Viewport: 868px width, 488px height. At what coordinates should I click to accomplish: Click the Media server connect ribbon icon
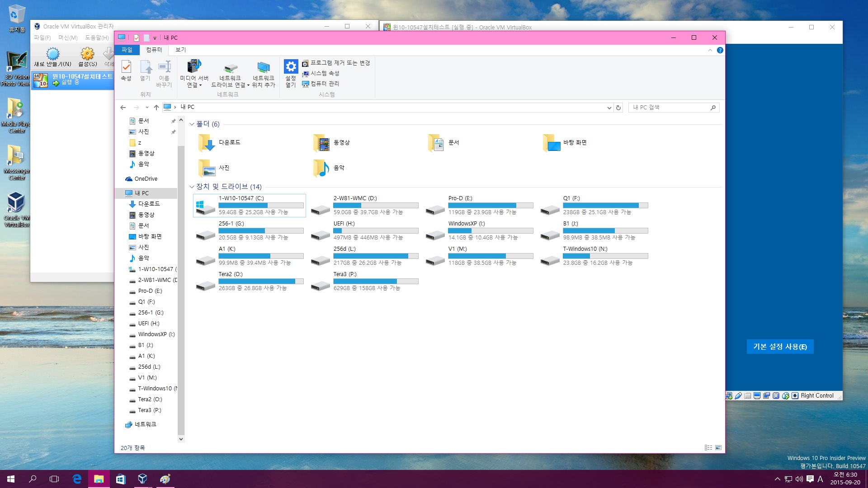(194, 73)
